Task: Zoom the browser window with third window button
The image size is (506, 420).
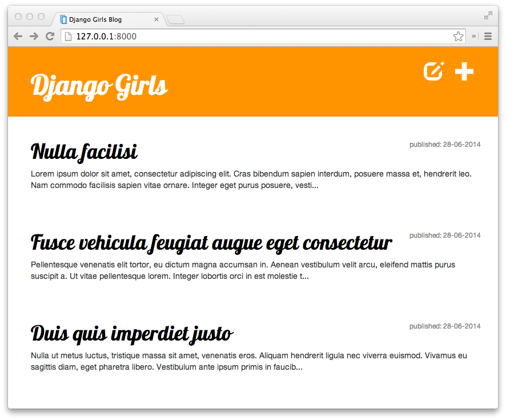Action: 41,17
